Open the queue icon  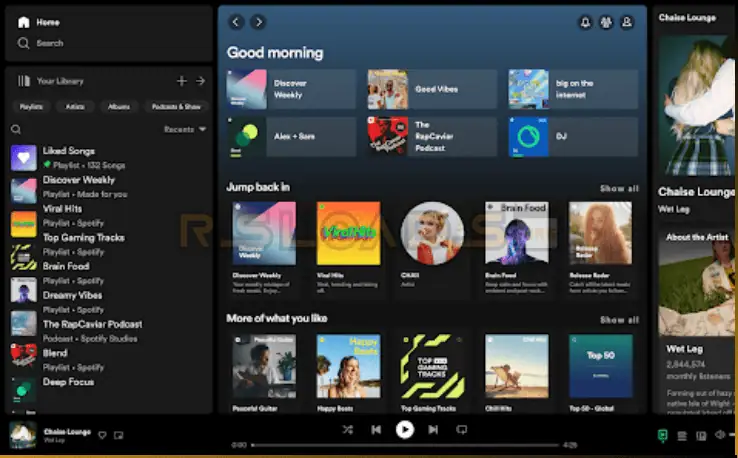(x=682, y=436)
